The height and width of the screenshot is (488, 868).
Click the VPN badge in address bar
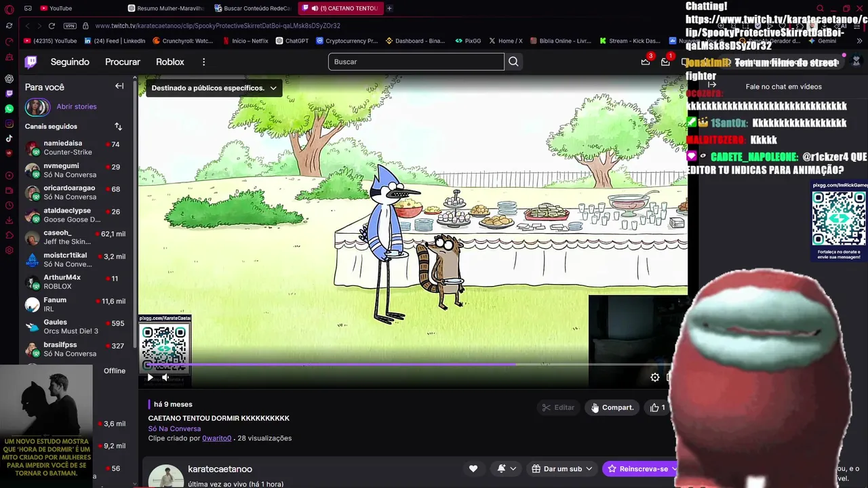point(70,26)
